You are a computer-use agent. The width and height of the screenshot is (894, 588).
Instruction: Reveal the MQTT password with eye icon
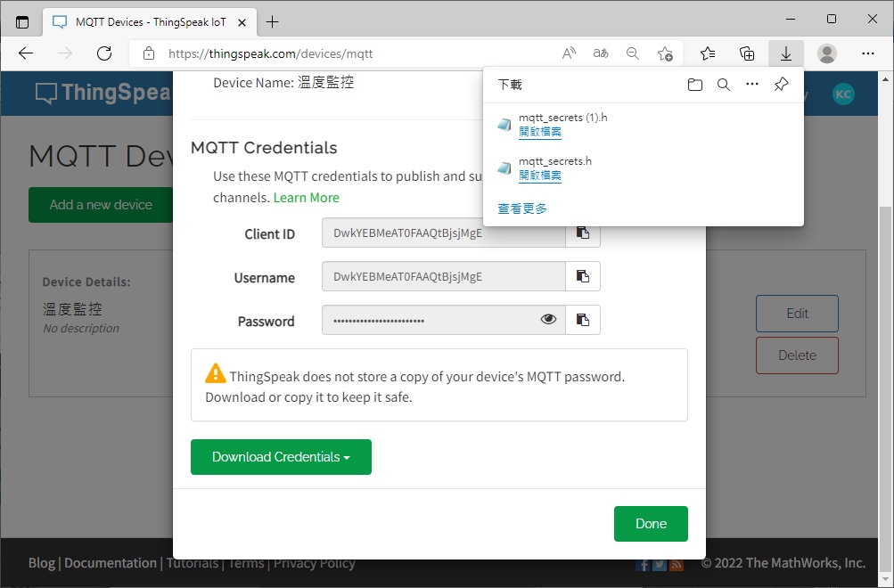click(x=548, y=319)
